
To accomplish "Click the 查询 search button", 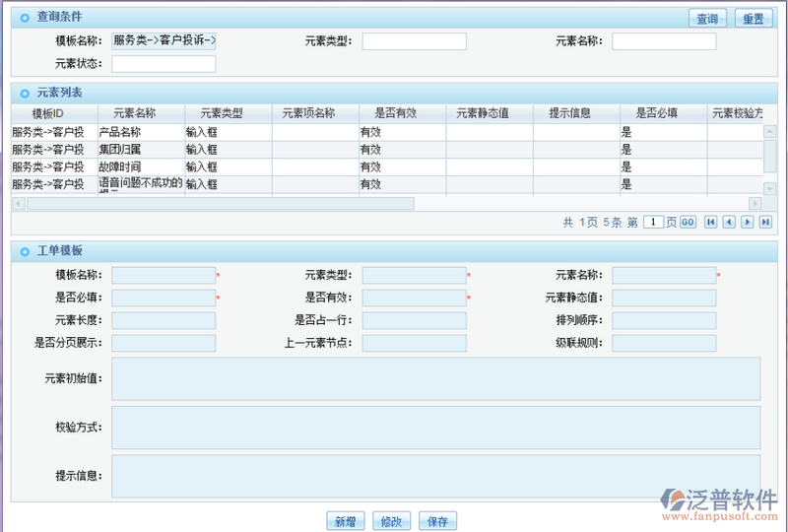I will [x=707, y=19].
